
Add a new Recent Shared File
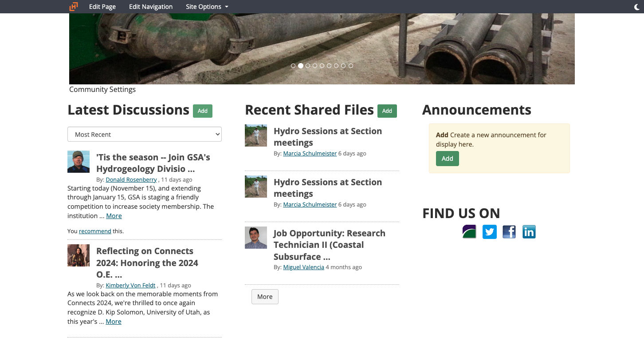387,111
